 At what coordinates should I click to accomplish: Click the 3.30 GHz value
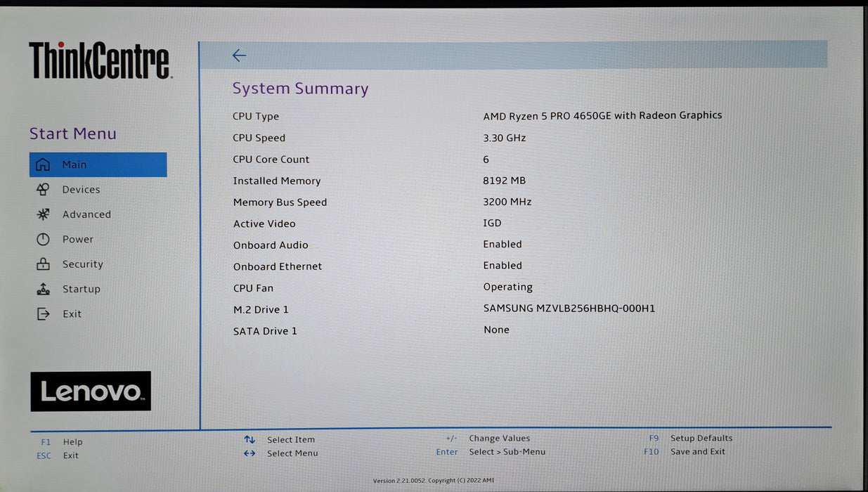pos(504,138)
